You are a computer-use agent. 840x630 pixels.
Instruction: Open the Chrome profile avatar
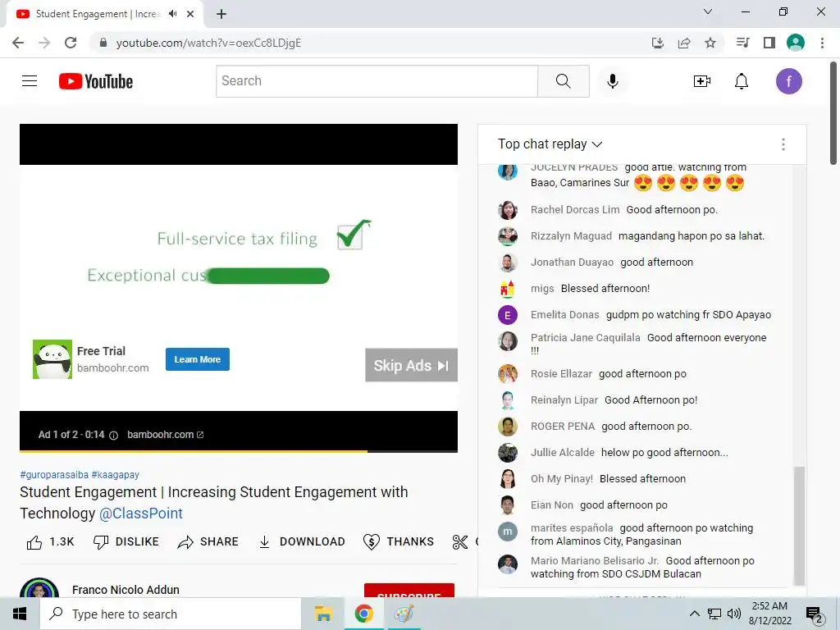[x=796, y=43]
